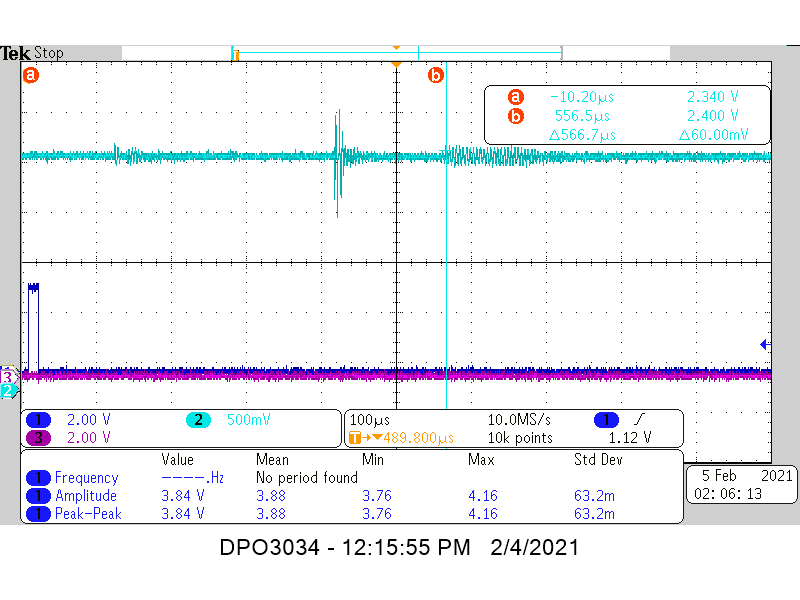800x600 pixels.
Task: Click the orange cursor 'a' marker
Action: tap(30, 74)
